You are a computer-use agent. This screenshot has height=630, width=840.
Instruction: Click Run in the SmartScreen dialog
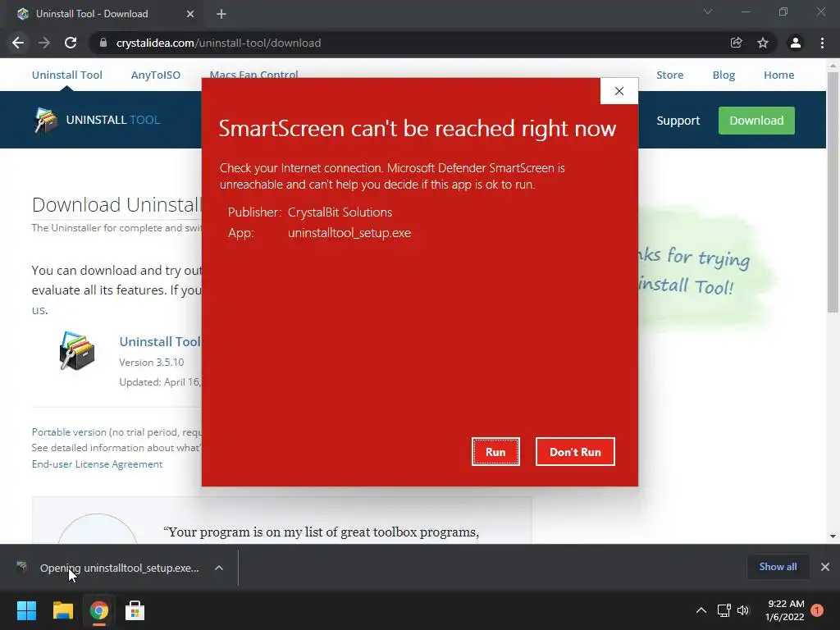pyautogui.click(x=495, y=452)
